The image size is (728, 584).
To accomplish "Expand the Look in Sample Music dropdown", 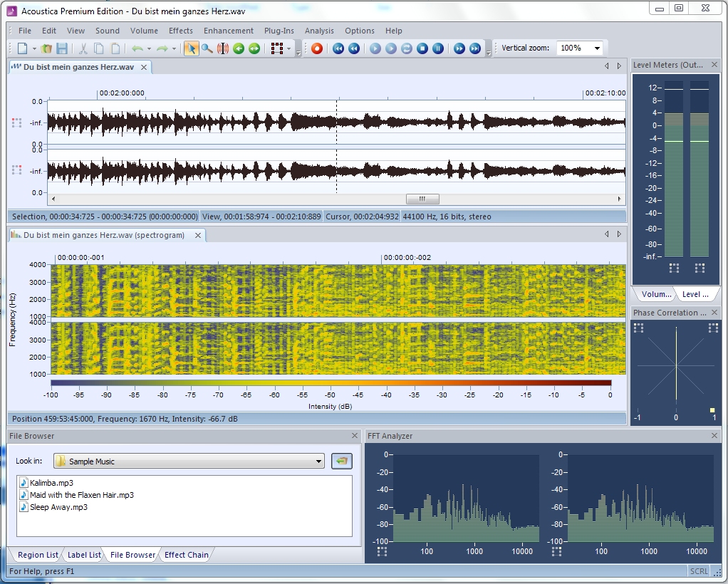I will click(x=318, y=462).
